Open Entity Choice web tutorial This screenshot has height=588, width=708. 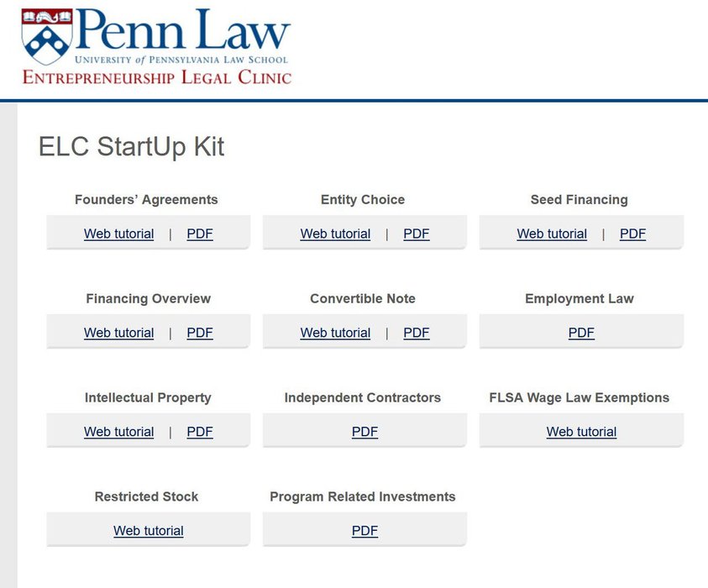click(335, 234)
